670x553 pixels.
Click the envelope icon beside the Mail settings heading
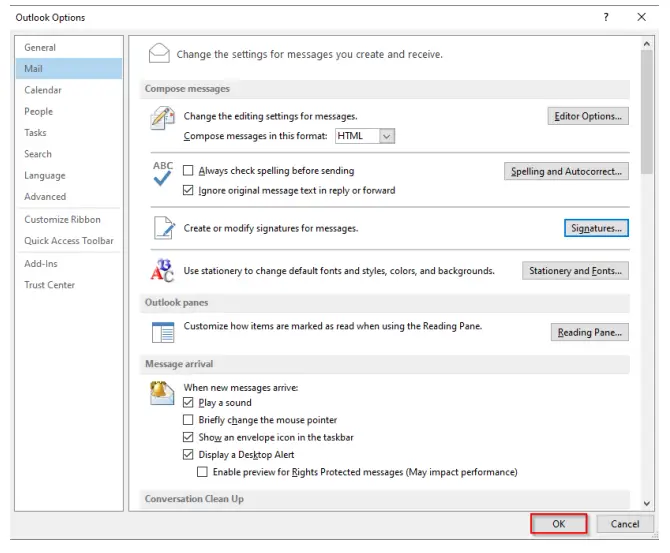(159, 53)
